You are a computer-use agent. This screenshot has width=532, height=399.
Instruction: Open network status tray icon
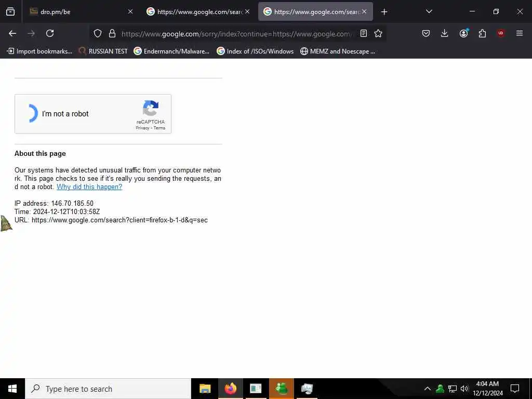click(x=453, y=389)
